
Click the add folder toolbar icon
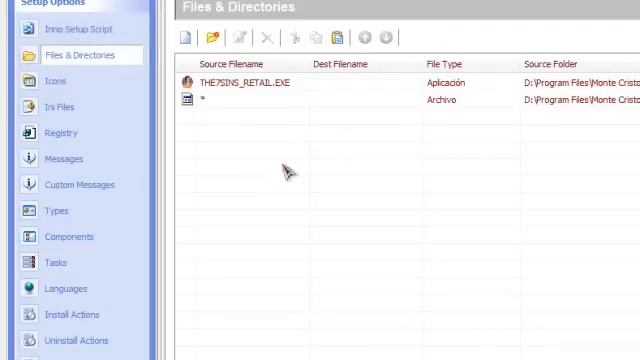click(213, 38)
